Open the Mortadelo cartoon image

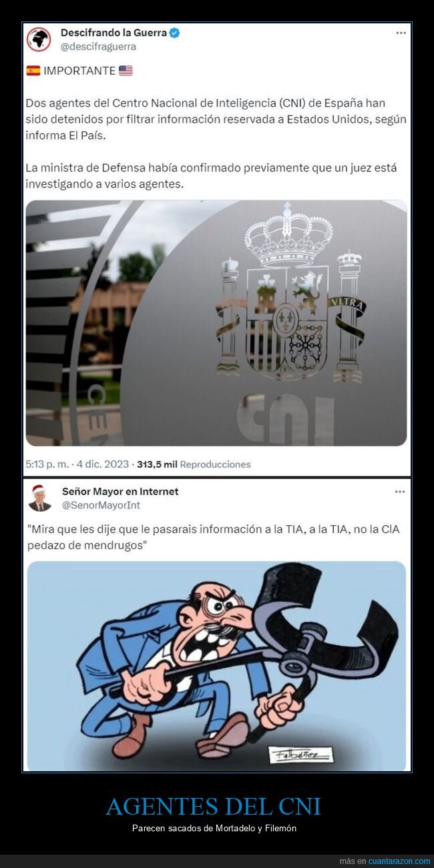(216, 667)
